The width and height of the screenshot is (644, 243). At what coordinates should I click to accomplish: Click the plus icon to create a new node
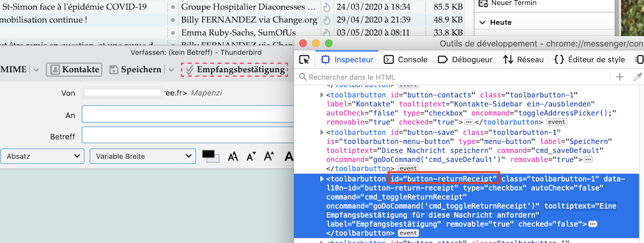click(620, 77)
